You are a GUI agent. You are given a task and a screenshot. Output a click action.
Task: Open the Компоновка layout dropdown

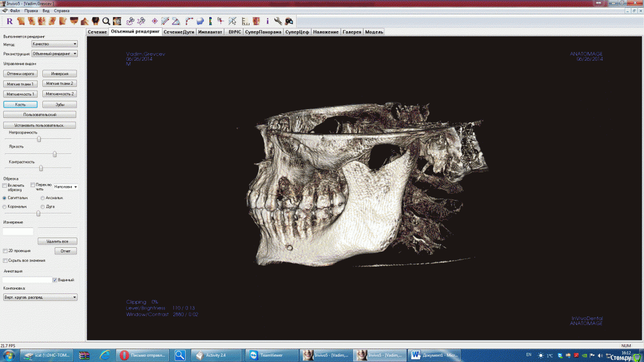(x=40, y=297)
